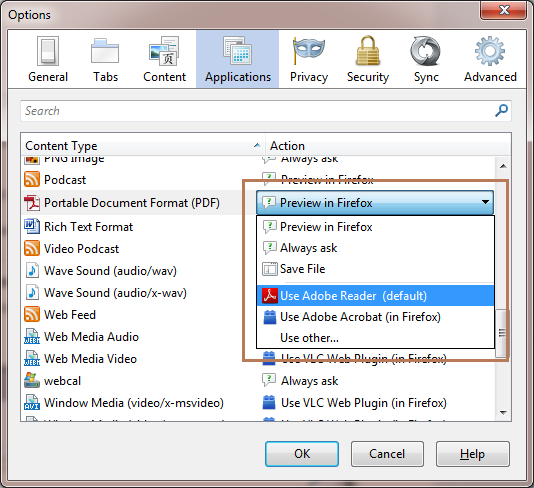Click the PDF file type icon
Image resolution: width=534 pixels, height=488 pixels.
pos(32,203)
